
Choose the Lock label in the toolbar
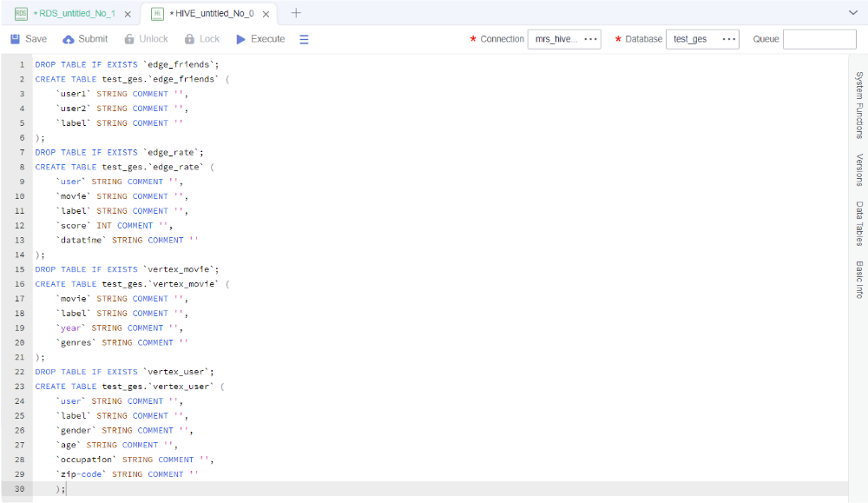(209, 39)
